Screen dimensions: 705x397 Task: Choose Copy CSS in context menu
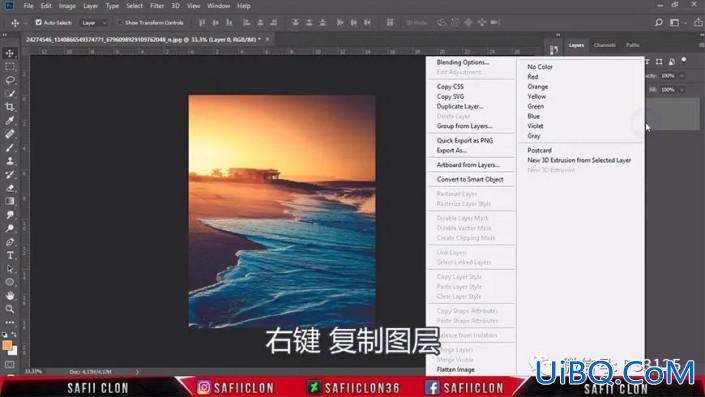(x=450, y=87)
